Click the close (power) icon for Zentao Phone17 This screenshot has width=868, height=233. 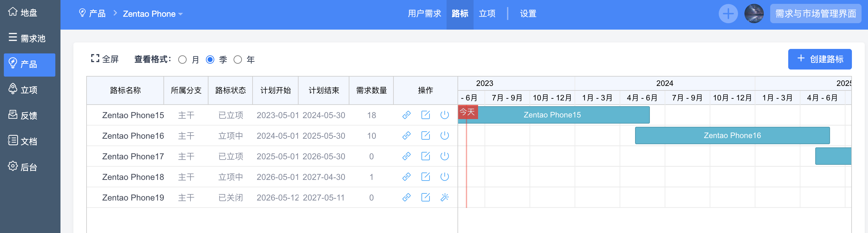tap(444, 156)
